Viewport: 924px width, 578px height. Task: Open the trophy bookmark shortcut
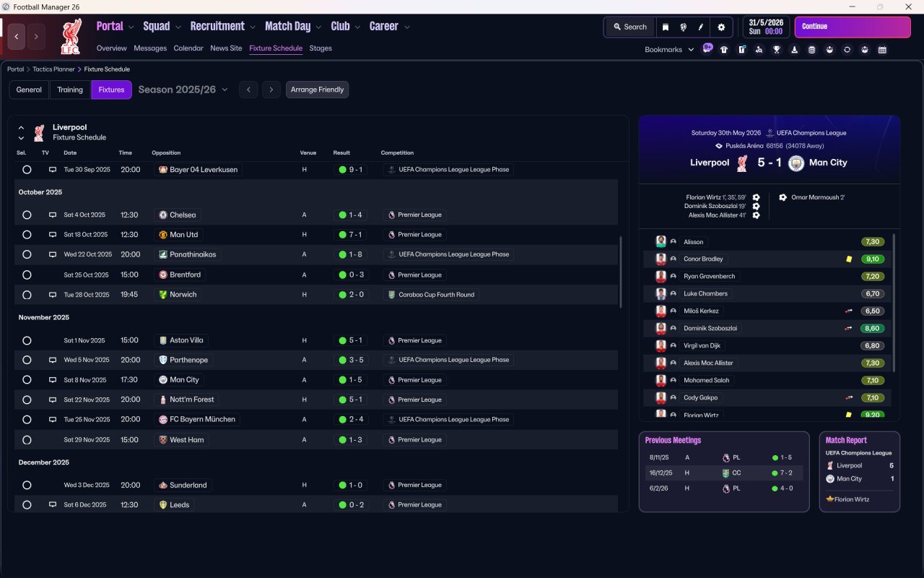coord(777,50)
